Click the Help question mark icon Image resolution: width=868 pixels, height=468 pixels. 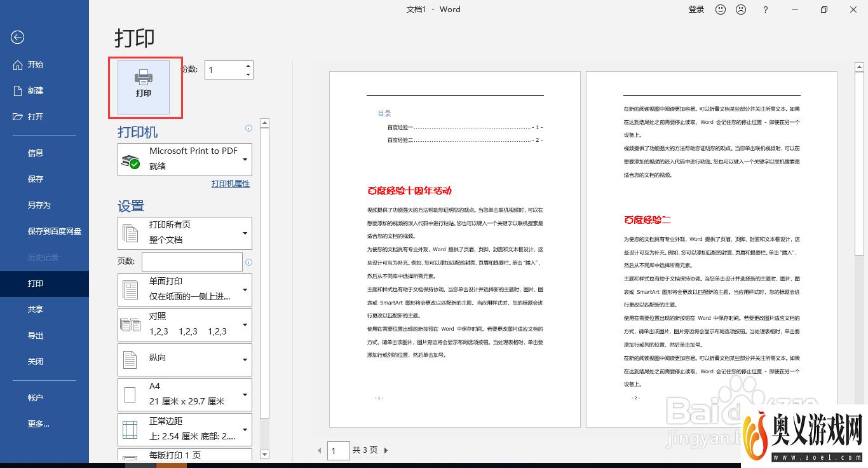765,10
